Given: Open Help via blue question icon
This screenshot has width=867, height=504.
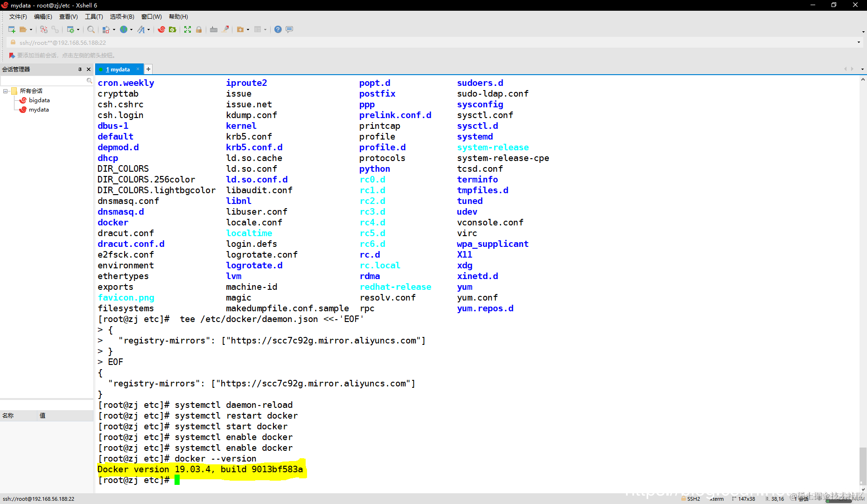Looking at the screenshot, I should click(x=278, y=29).
